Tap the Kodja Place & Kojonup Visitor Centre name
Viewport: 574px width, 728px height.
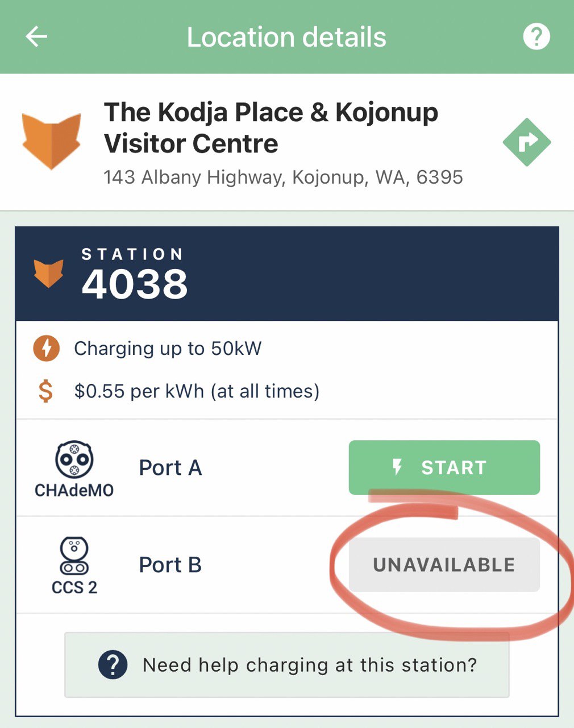(271, 128)
